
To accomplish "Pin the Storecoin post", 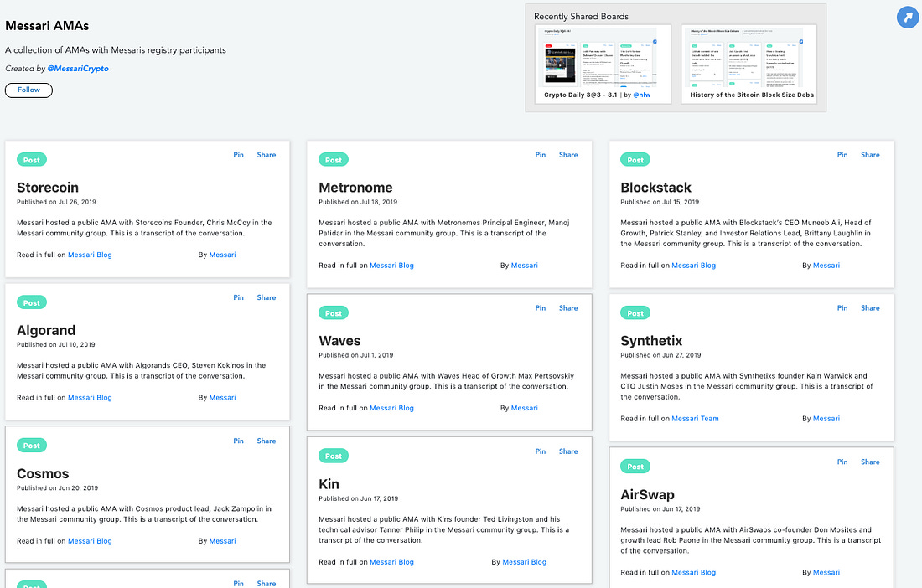I will click(x=238, y=155).
